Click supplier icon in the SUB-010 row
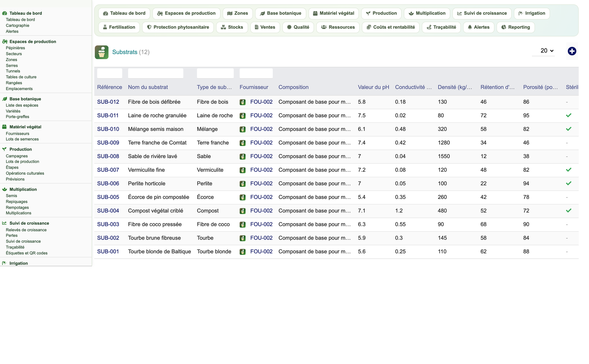The width and height of the screenshot is (589, 364). point(242,129)
